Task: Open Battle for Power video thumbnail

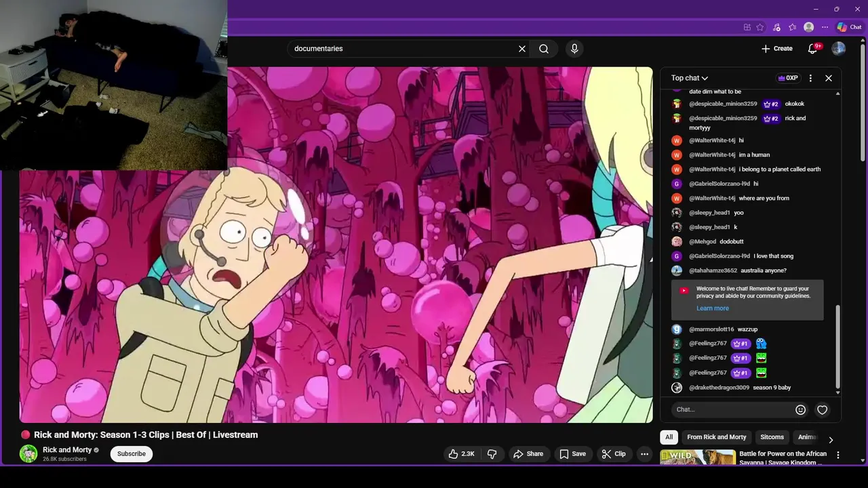Action: [x=697, y=457]
